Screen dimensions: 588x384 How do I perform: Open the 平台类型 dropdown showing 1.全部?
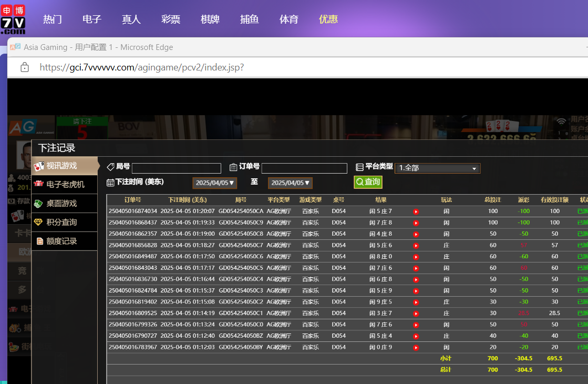[x=437, y=168]
